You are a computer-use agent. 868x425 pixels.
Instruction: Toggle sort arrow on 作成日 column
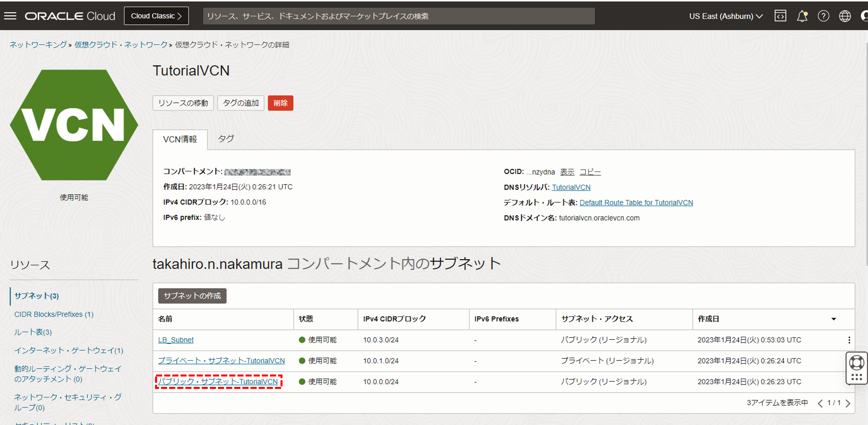tap(834, 319)
